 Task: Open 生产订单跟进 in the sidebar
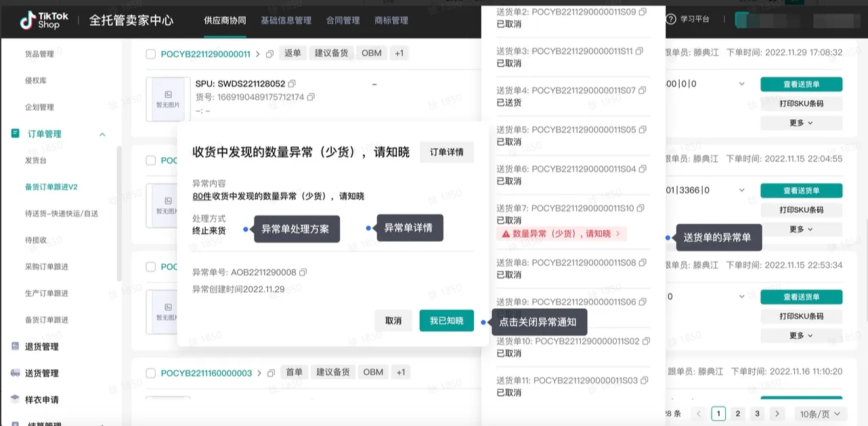(x=47, y=293)
